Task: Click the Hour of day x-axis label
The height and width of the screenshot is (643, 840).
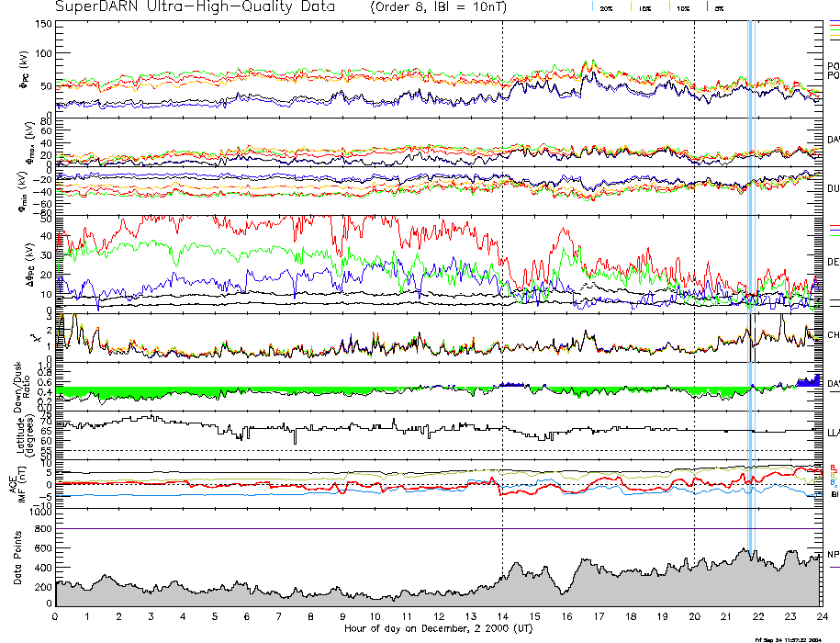Action: click(438, 629)
